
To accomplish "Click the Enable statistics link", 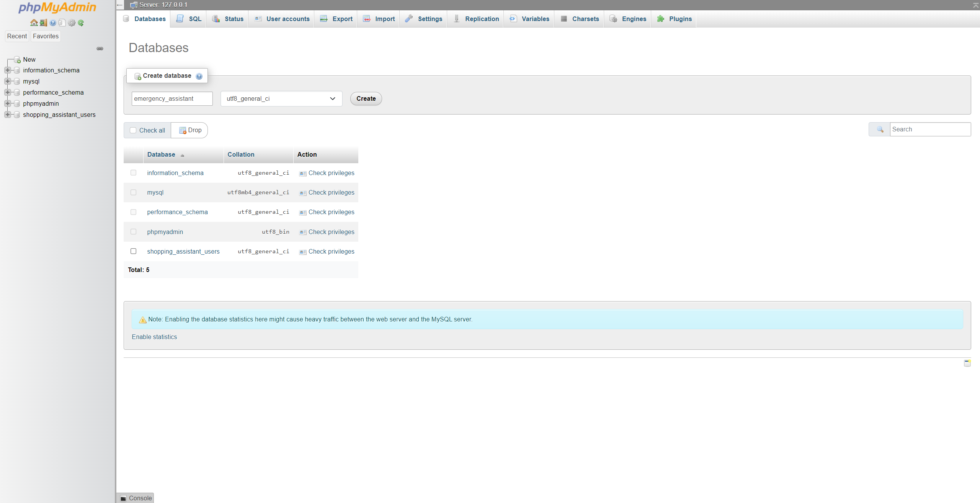I will (x=154, y=336).
